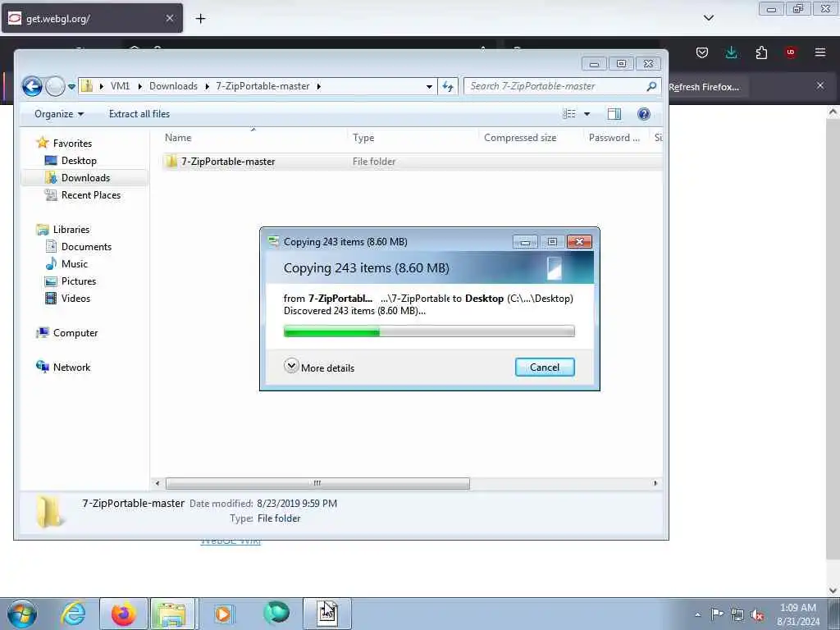This screenshot has height=630, width=840.
Task: Click the Explorer forward navigation arrow
Action: [55, 86]
